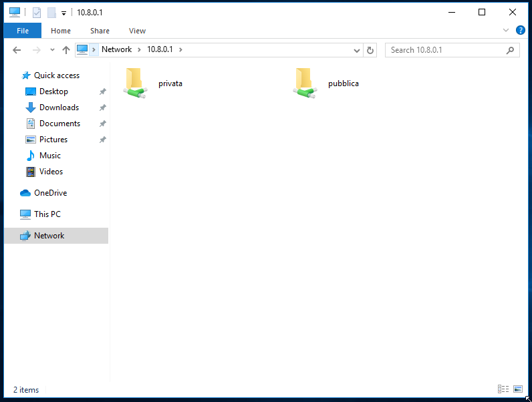Expand the ribbon with the chevron
The image size is (532, 402).
tap(505, 30)
